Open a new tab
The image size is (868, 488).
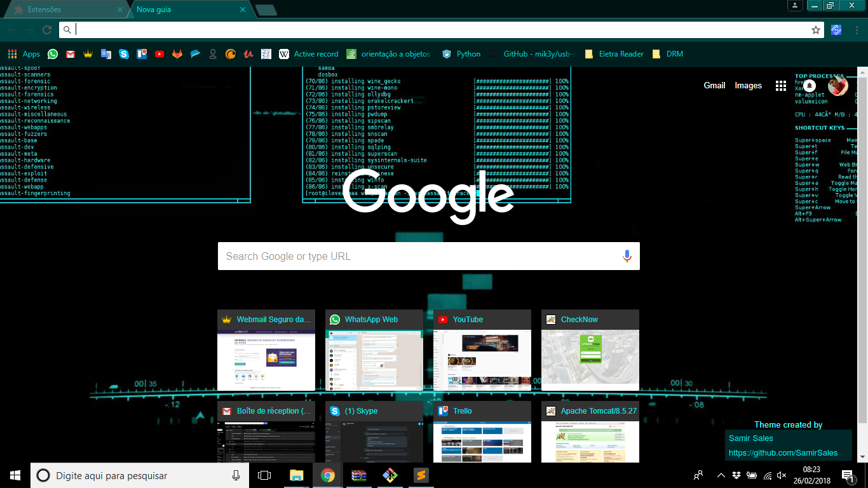pyautogui.click(x=266, y=10)
